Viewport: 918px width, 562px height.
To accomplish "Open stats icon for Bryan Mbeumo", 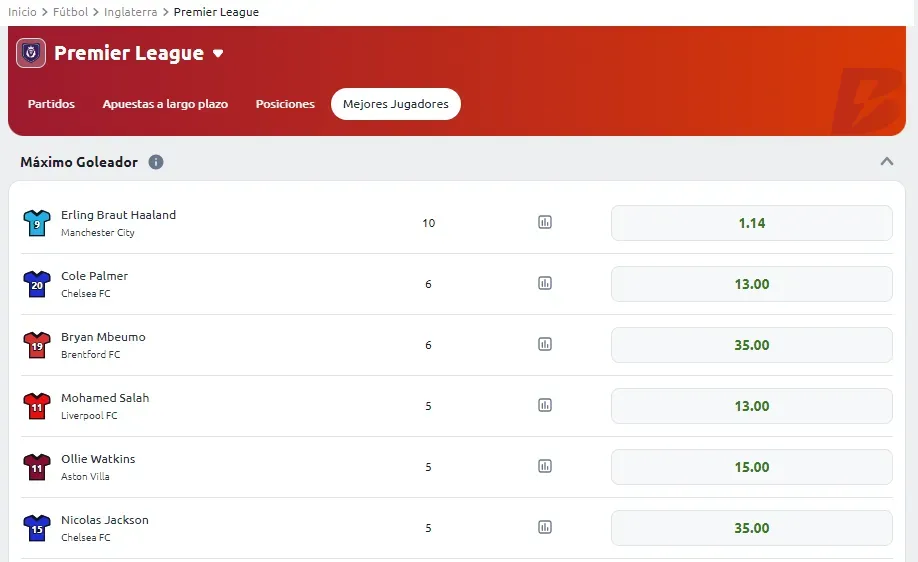I will tap(544, 344).
